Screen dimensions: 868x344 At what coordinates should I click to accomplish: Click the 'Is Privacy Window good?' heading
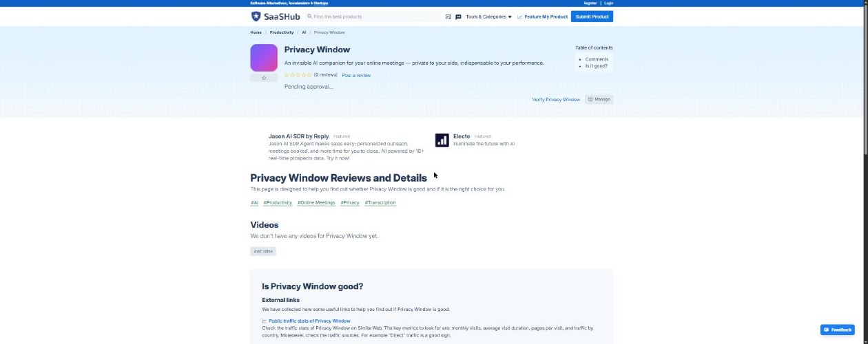coord(312,286)
